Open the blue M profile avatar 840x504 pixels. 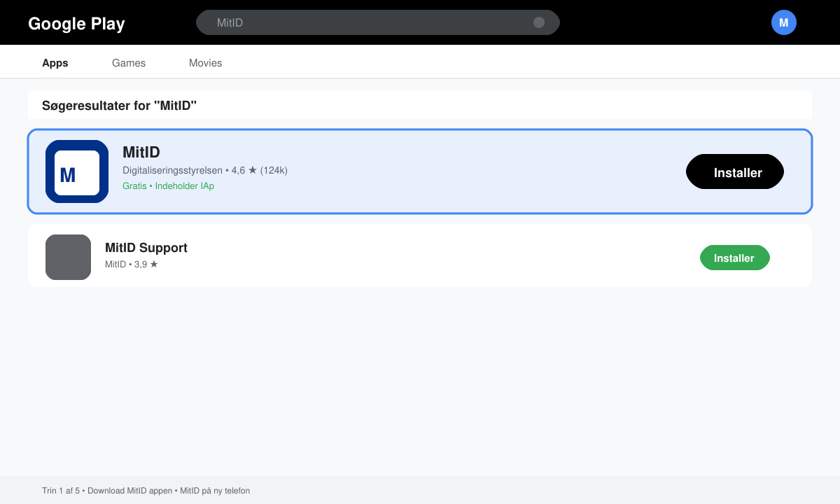[784, 22]
